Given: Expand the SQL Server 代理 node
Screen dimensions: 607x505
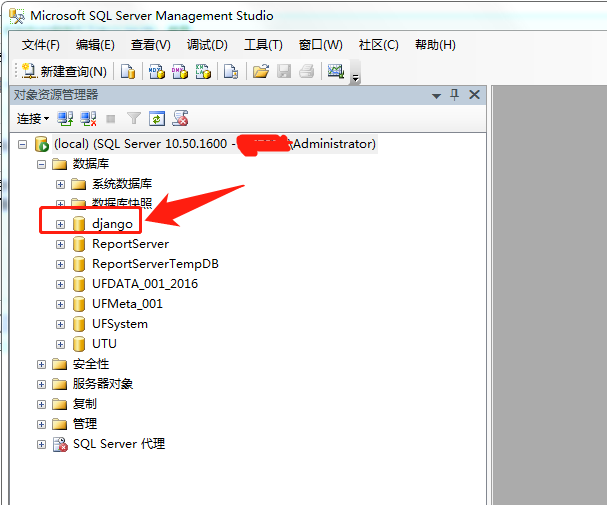Looking at the screenshot, I should point(41,445).
